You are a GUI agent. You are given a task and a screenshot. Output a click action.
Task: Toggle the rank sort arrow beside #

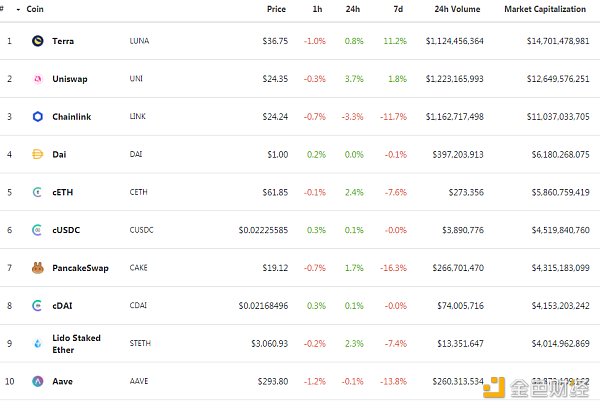[18, 9]
